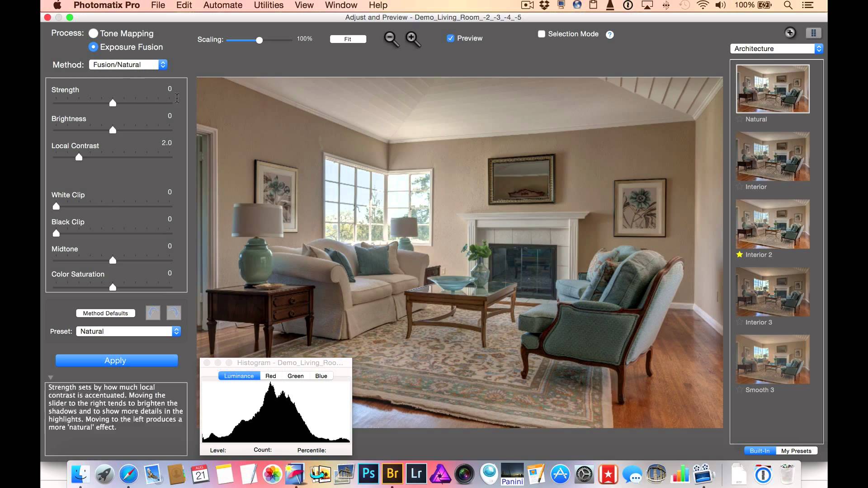Enable Selection Mode checkbox
This screenshot has width=868, height=488.
541,34
